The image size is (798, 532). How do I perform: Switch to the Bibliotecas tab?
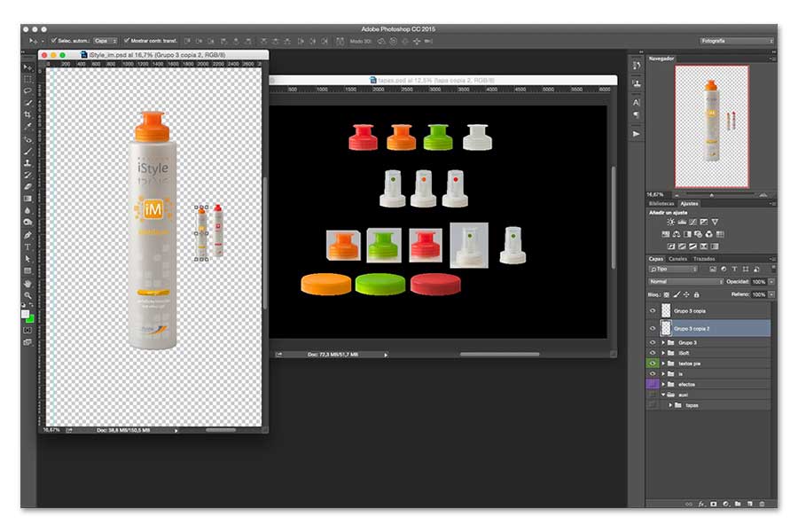pyautogui.click(x=661, y=204)
